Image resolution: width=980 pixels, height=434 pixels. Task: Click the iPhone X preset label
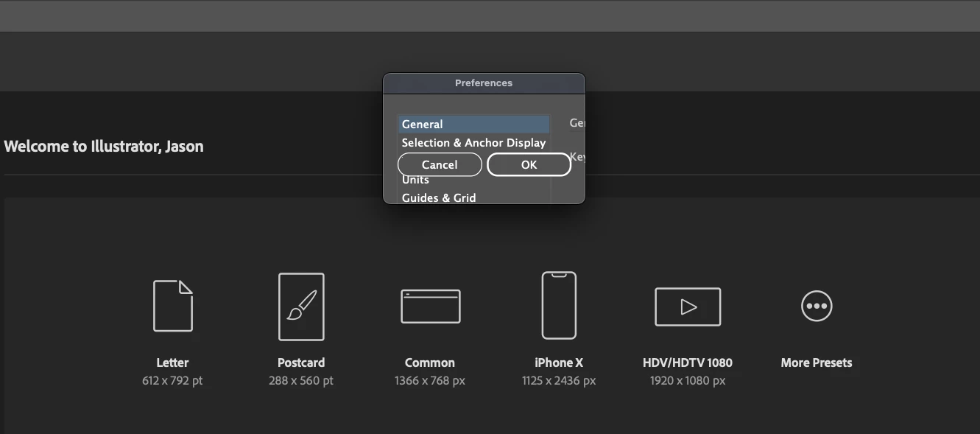click(x=559, y=363)
